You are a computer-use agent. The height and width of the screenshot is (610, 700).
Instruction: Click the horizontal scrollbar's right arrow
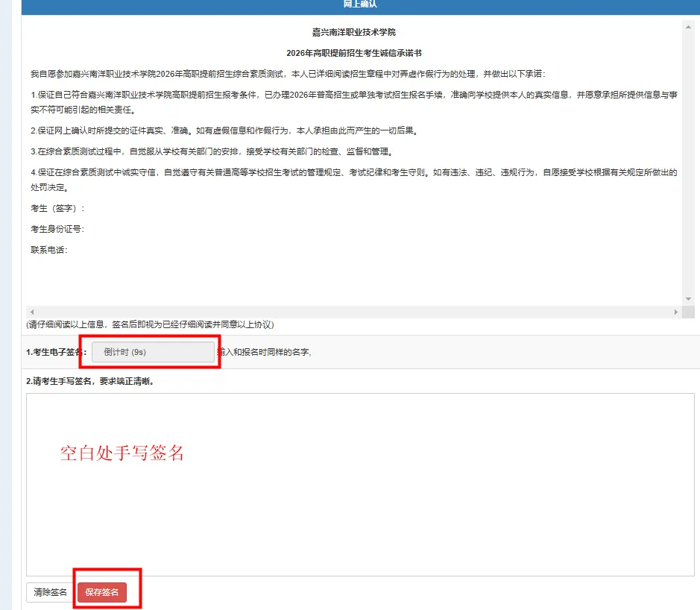(675, 312)
